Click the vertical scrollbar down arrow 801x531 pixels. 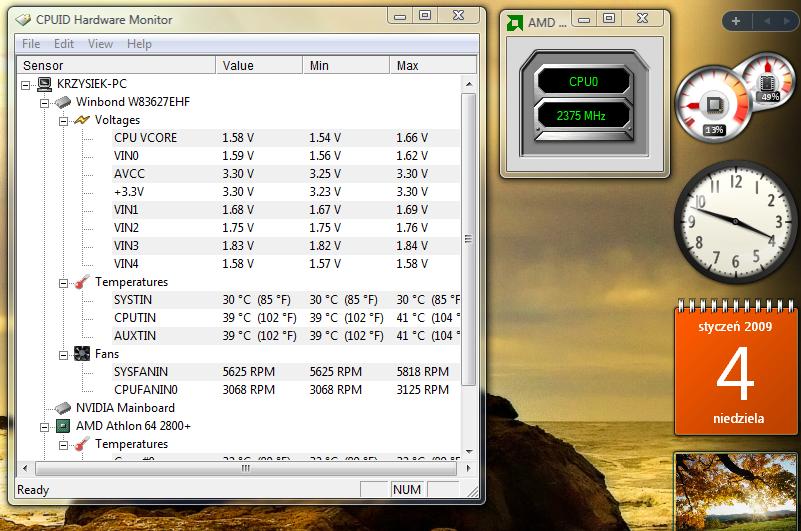tap(469, 451)
